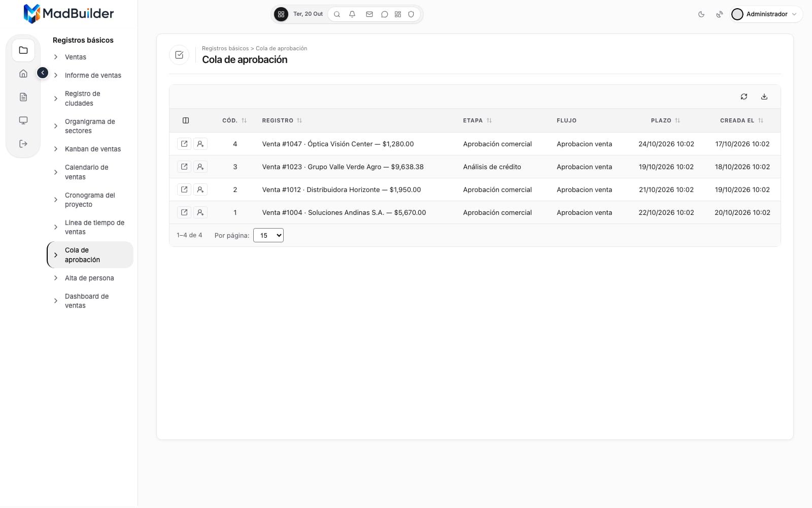812x508 pixels.
Task: Select 'Análisis de crédito' stage cell
Action: 492,167
